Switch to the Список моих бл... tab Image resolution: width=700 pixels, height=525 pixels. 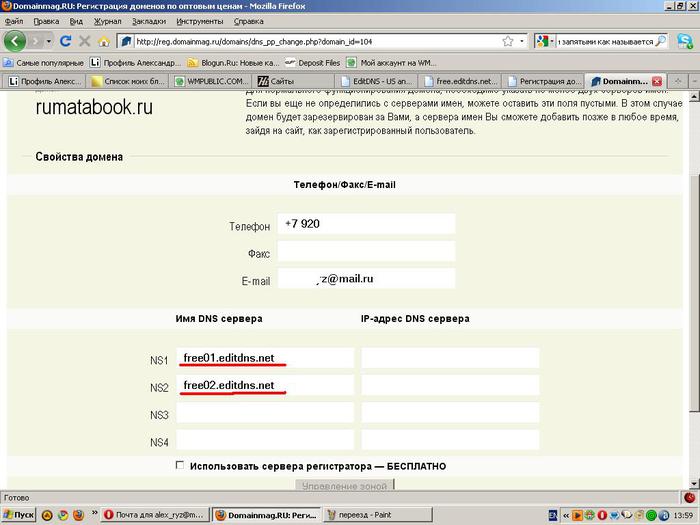(x=129, y=81)
